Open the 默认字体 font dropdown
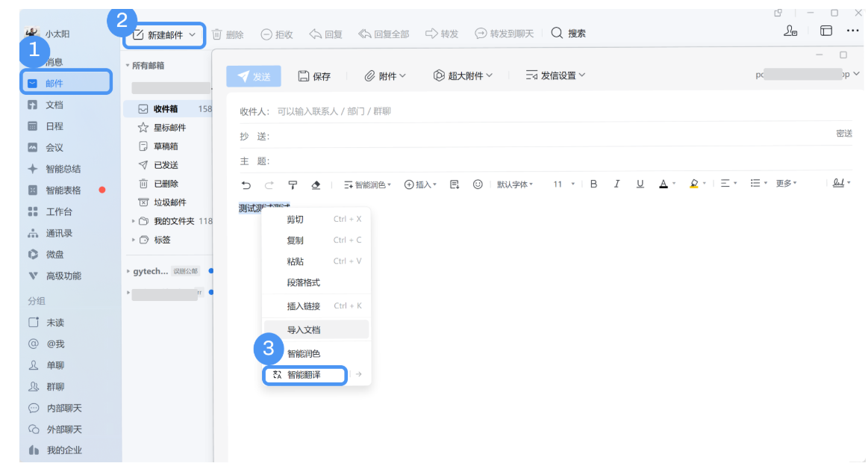Image resolution: width=868 pixels, height=472 pixels. (x=513, y=184)
